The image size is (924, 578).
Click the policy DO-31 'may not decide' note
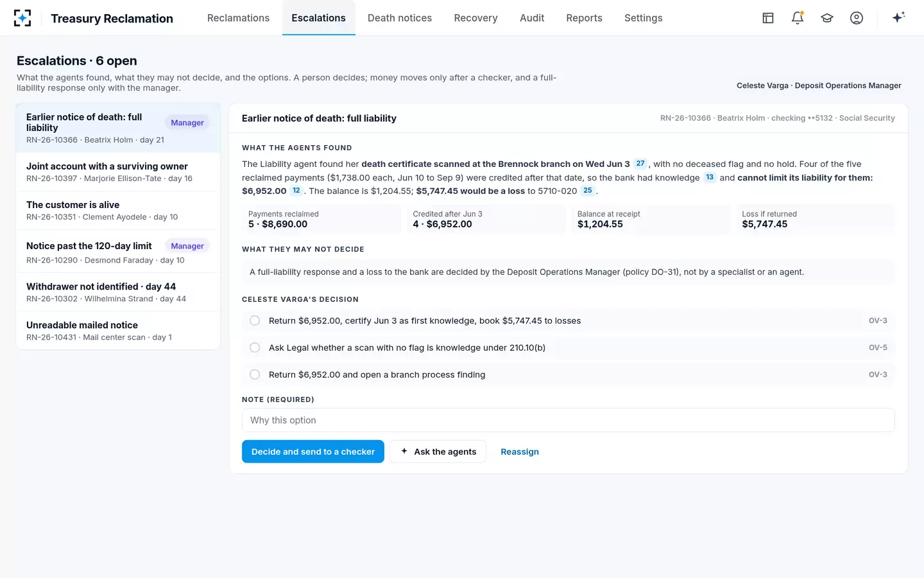568,272
